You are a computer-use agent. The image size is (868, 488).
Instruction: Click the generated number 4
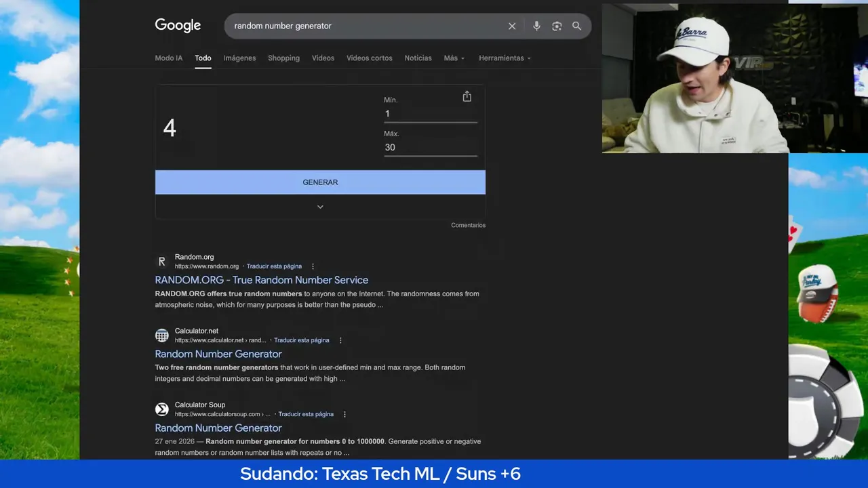(x=170, y=128)
